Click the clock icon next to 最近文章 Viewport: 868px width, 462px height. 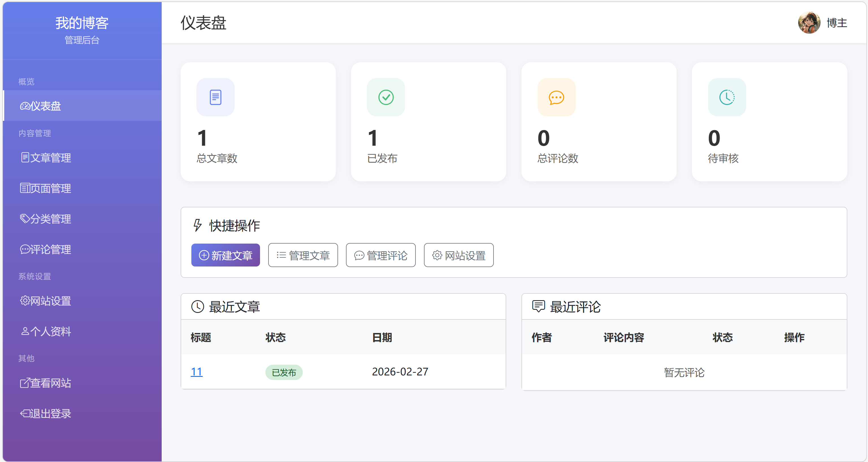pyautogui.click(x=198, y=307)
